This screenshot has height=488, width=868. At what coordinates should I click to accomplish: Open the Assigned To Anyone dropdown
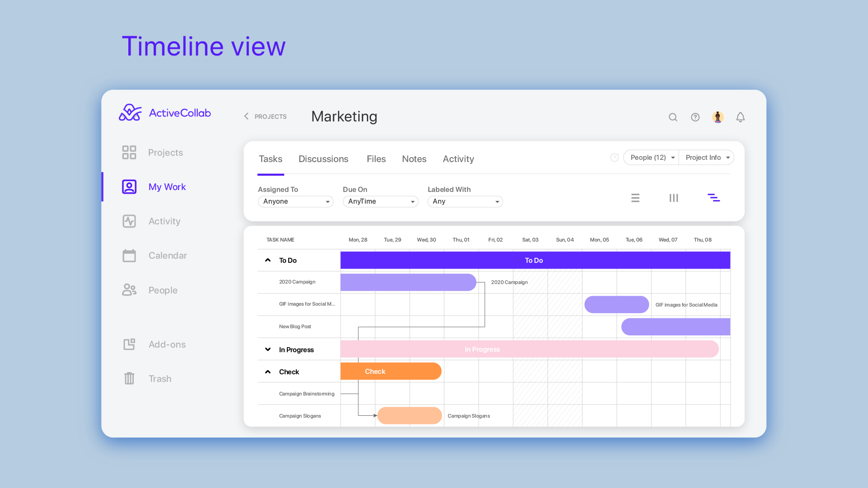click(x=296, y=201)
